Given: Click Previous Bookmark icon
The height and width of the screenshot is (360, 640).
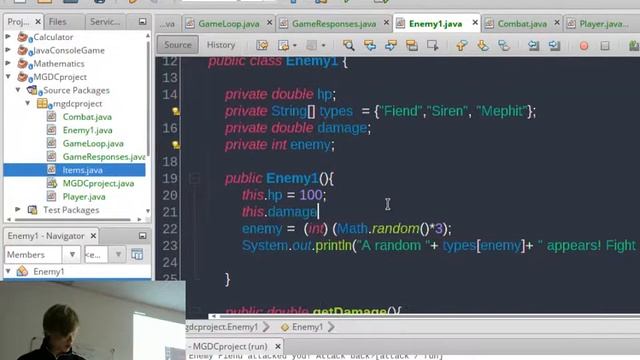Looking at the screenshot, I should coord(462,45).
